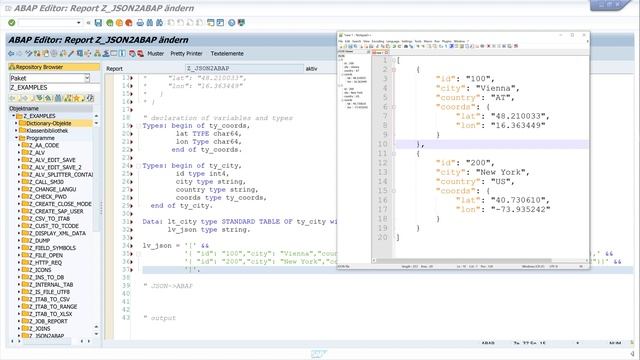Click the Textelemente button

(x=227, y=53)
